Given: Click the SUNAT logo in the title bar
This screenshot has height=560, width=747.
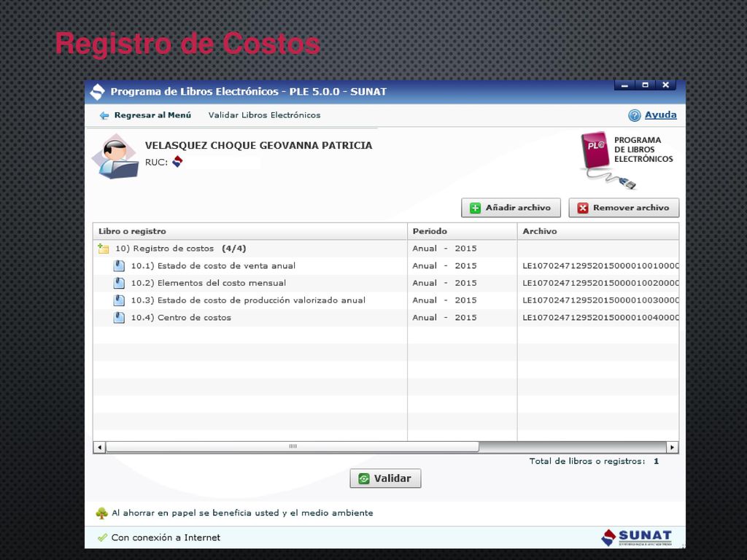Looking at the screenshot, I should pyautogui.click(x=97, y=92).
